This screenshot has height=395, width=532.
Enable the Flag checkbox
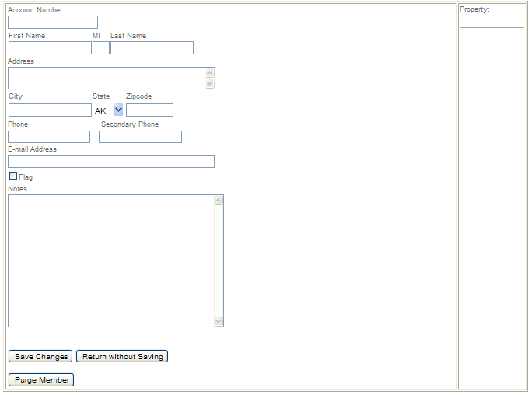(12, 177)
